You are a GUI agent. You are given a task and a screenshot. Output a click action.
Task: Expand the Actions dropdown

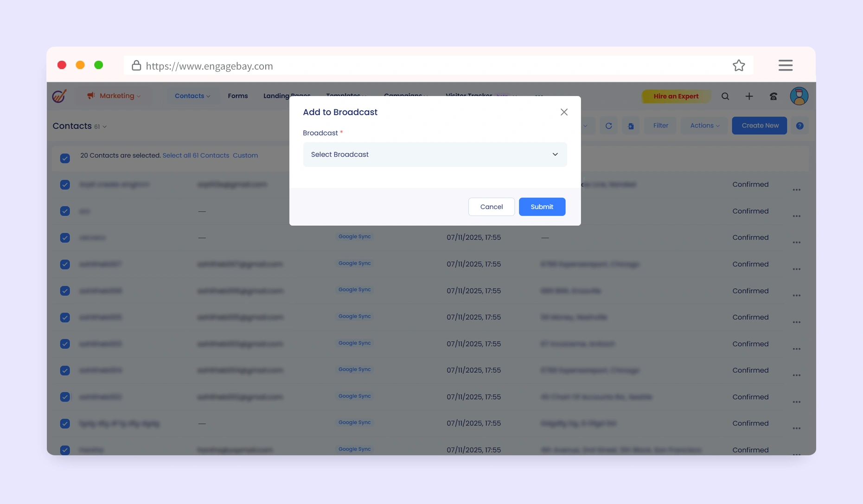point(704,126)
